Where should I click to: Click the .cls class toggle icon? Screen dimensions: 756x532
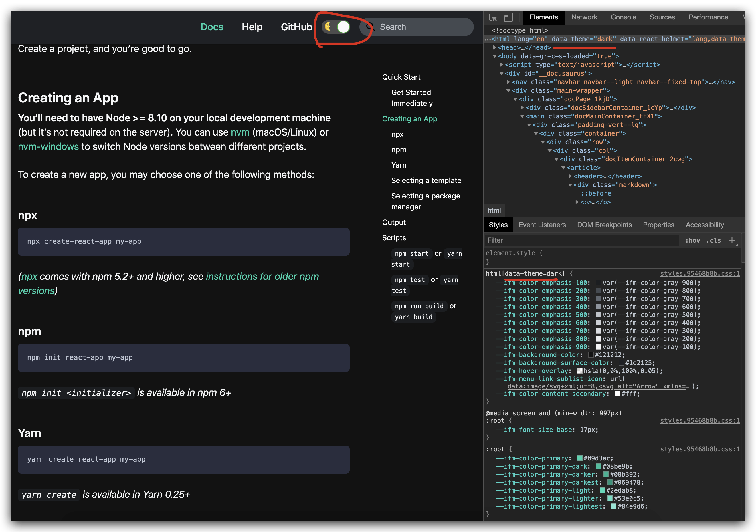715,240
